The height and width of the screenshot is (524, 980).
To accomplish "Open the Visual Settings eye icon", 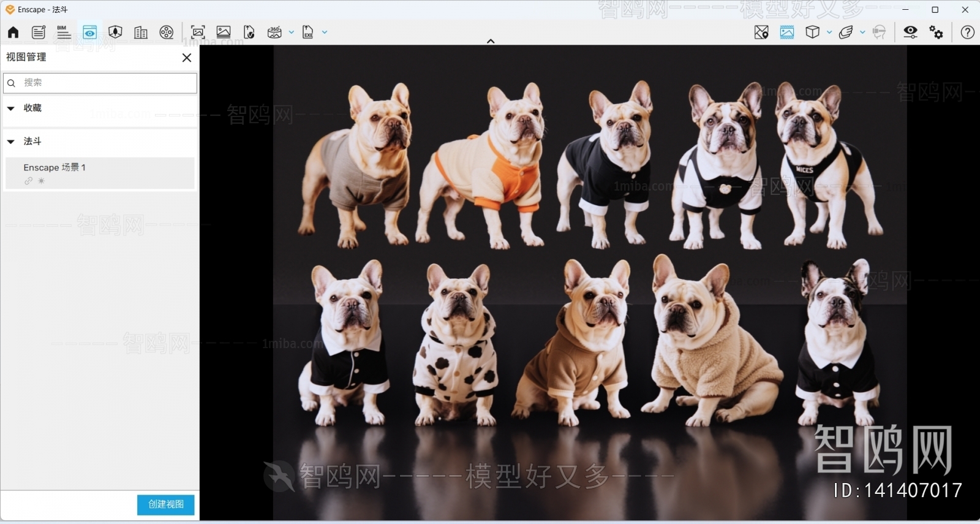I will coord(911,32).
